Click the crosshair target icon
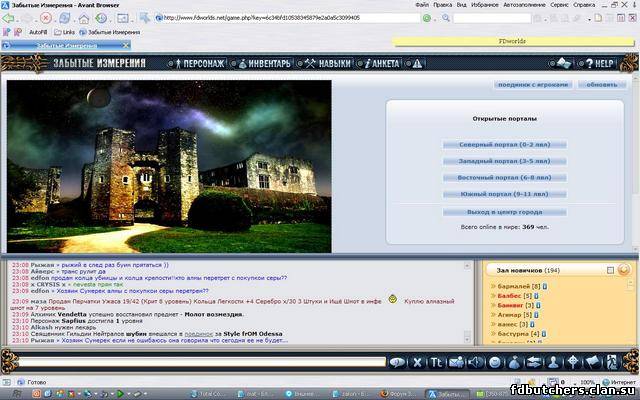640x400 pixels. (573, 362)
